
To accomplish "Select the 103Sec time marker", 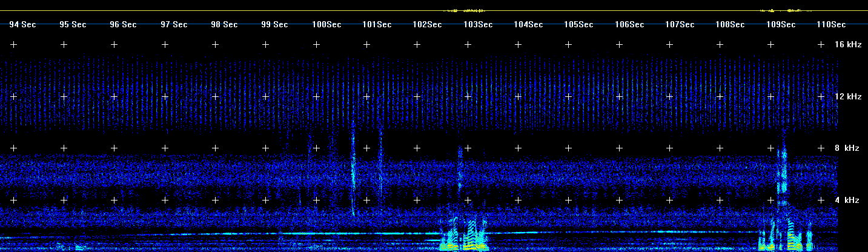I will (x=477, y=25).
